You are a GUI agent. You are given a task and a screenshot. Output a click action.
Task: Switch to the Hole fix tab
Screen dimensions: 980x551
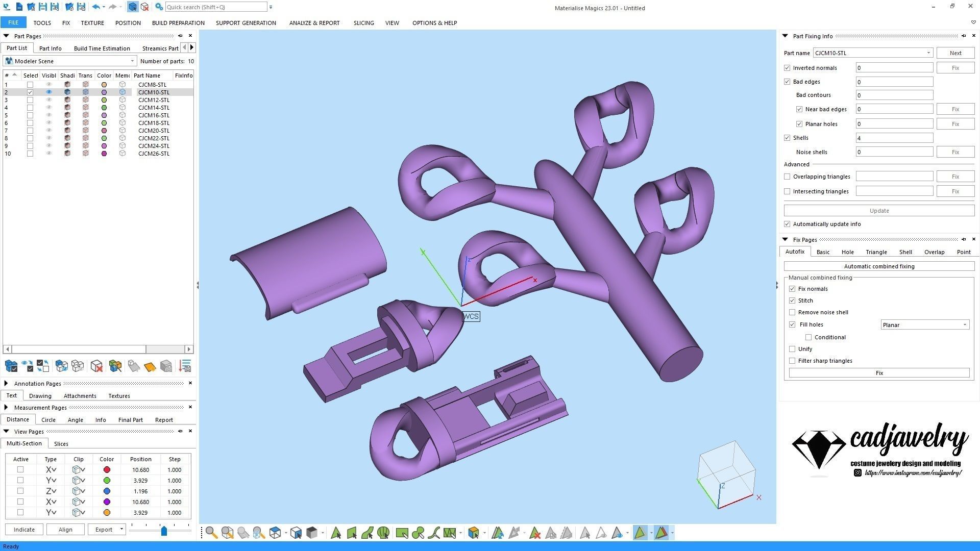847,252
